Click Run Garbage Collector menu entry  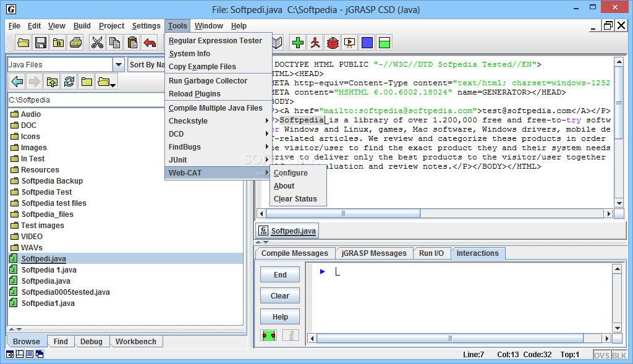tap(218, 81)
